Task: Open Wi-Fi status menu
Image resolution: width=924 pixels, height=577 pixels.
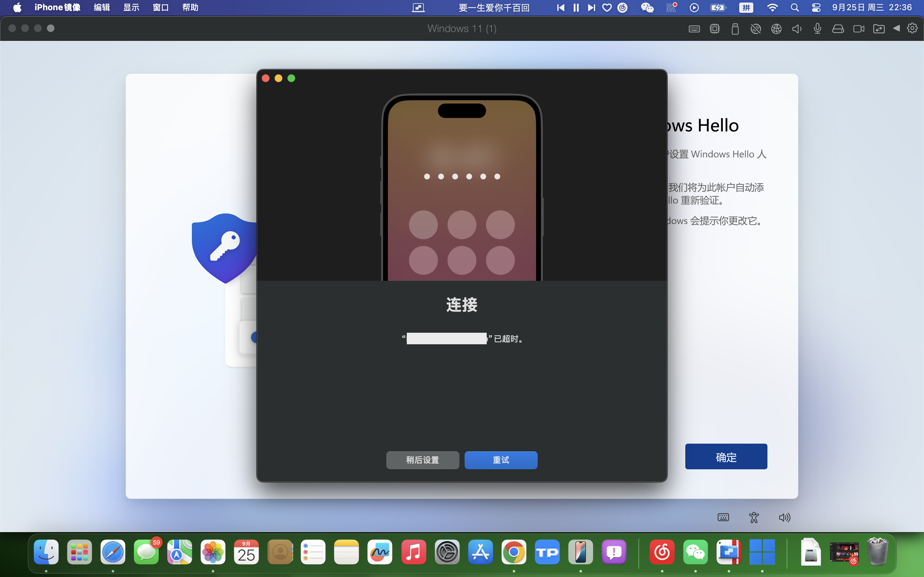Action: (x=772, y=8)
